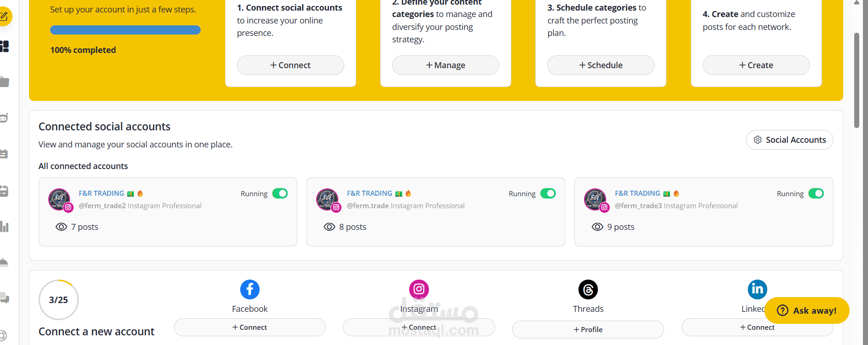
Task: Connect a LinkedIn account
Action: click(757, 327)
